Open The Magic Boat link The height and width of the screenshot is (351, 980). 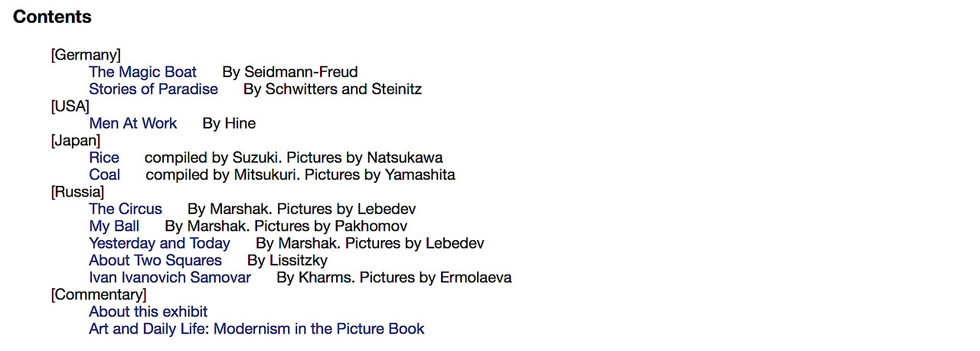pos(142,73)
